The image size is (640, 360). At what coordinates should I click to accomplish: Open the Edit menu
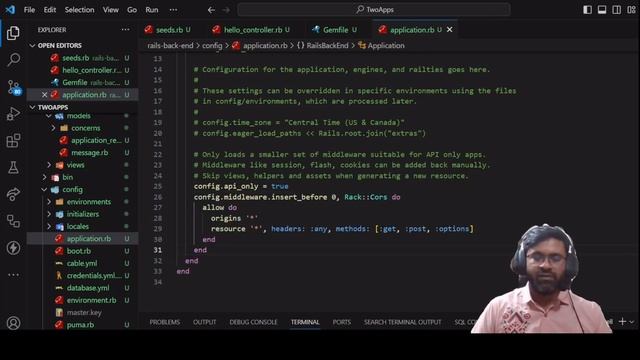(50, 10)
